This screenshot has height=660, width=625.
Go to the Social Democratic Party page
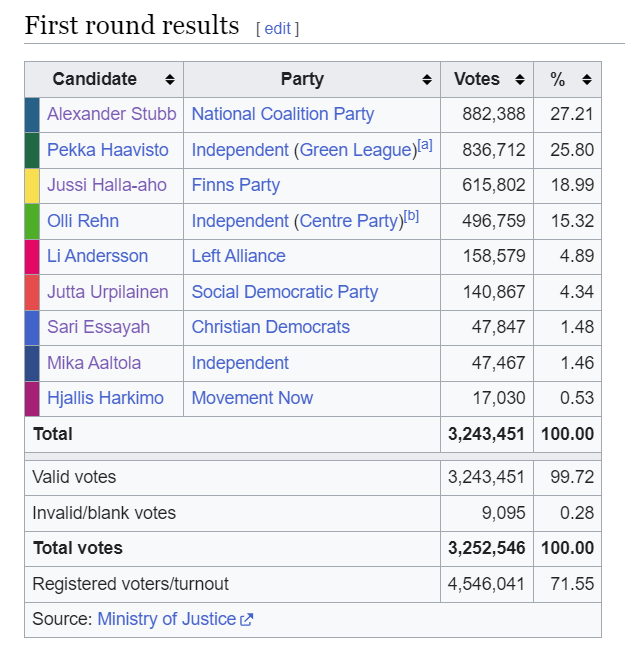pyautogui.click(x=285, y=292)
